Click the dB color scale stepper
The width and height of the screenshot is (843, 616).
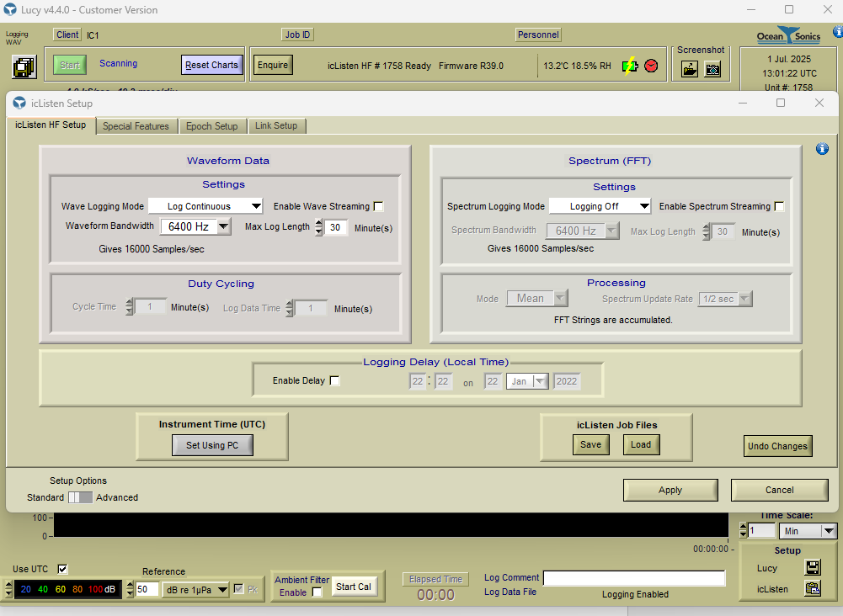point(8,589)
